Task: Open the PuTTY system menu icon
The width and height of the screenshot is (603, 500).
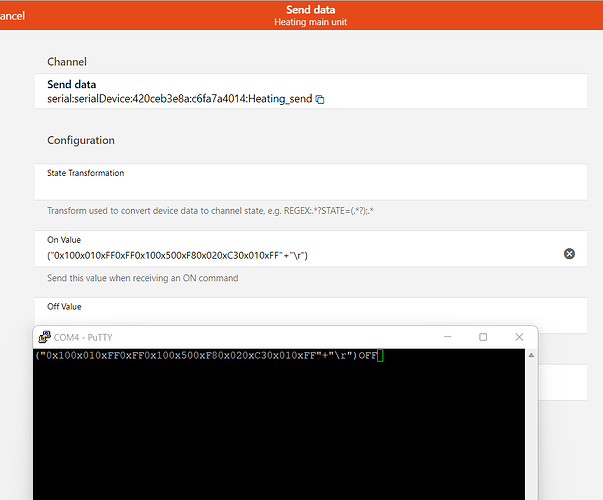Action: (x=45, y=337)
